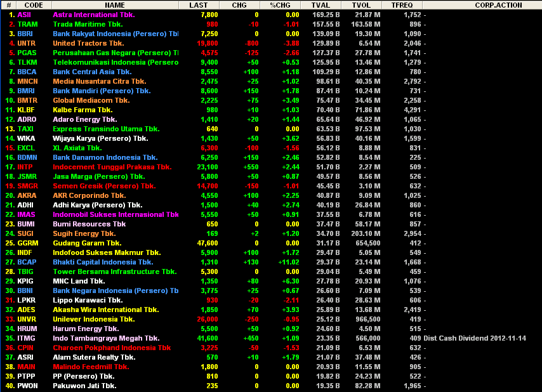This screenshot has width=542, height=392.
Task: Select stock code BMRI
Action: [26, 91]
